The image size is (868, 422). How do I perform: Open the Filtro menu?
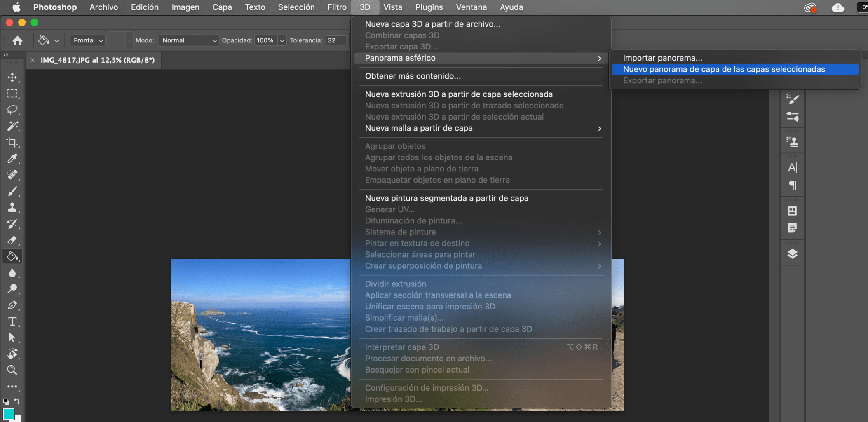coord(337,7)
